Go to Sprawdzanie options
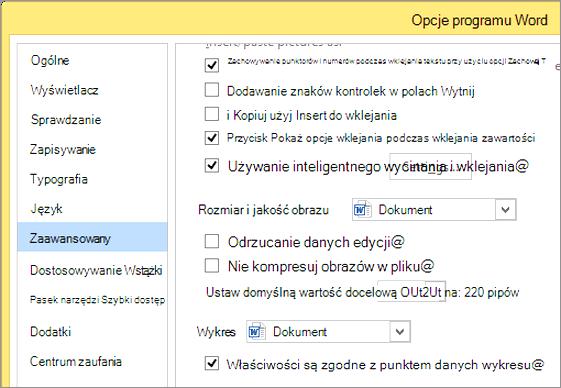This screenshot has height=388, width=561. pyautogui.click(x=66, y=120)
